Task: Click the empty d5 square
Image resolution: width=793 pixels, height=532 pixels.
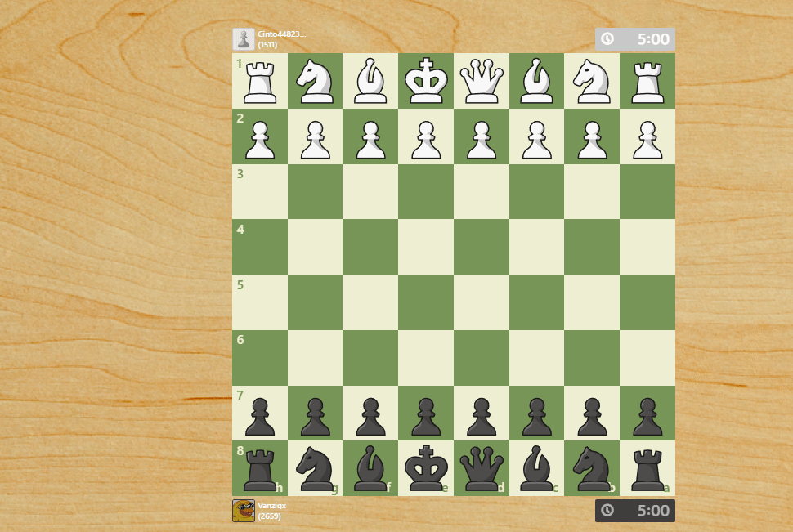Action: click(482, 302)
